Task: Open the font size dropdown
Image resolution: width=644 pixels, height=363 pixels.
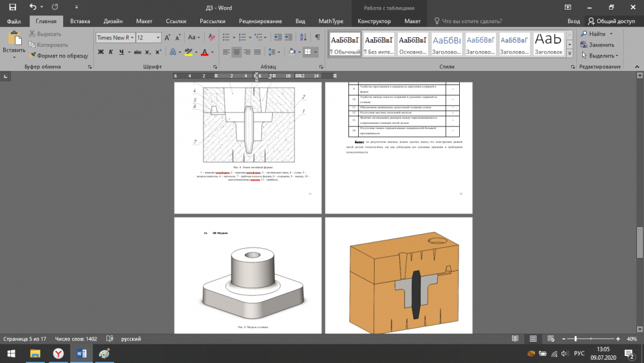Action: (x=157, y=38)
